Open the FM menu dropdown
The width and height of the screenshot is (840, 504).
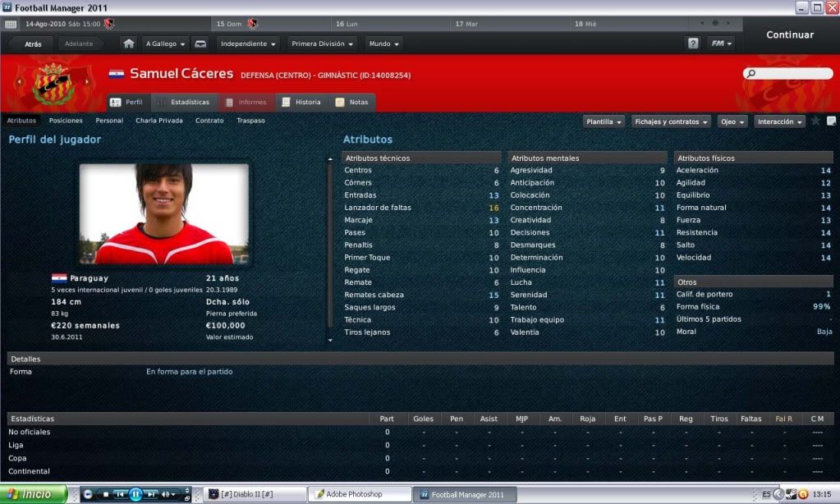721,44
